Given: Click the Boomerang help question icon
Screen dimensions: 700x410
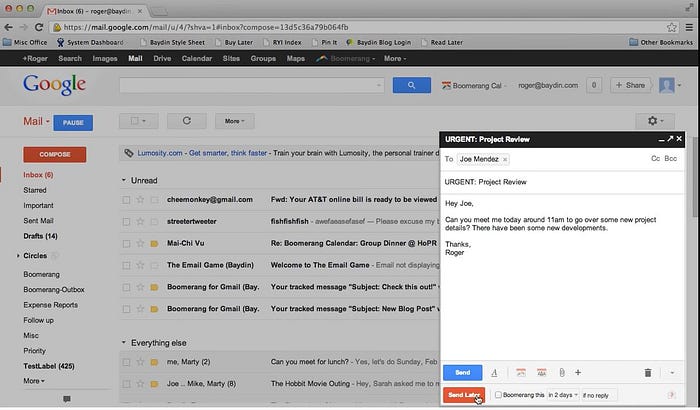Looking at the screenshot, I should (x=671, y=395).
